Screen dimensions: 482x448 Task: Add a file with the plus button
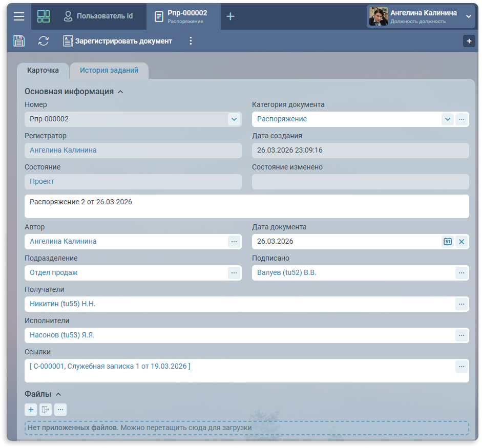pos(31,410)
